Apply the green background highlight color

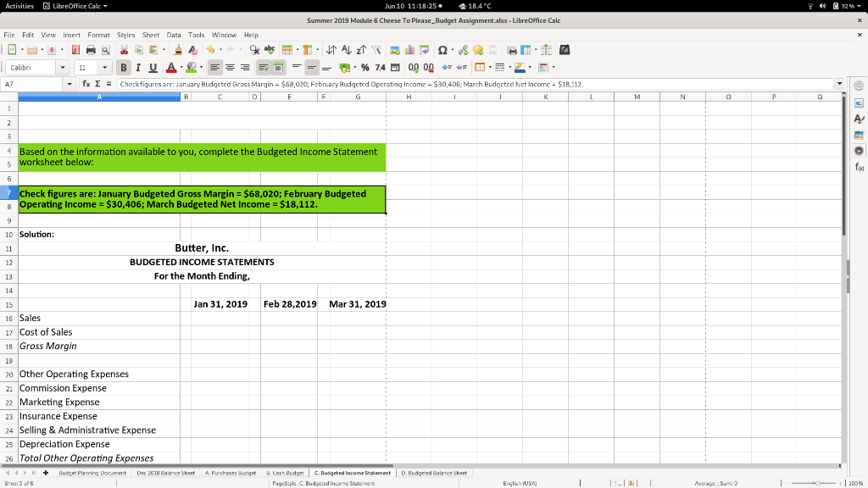[192, 68]
